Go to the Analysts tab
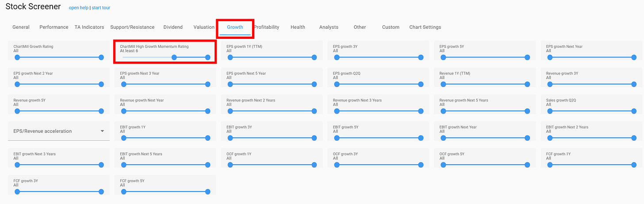This screenshot has width=644, height=204. pos(329,27)
